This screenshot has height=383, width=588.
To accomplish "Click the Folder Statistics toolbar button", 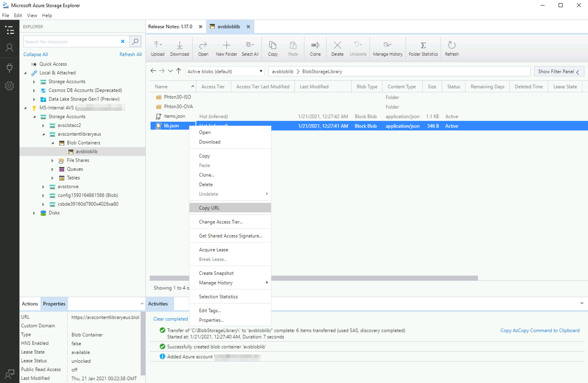I will (x=423, y=49).
